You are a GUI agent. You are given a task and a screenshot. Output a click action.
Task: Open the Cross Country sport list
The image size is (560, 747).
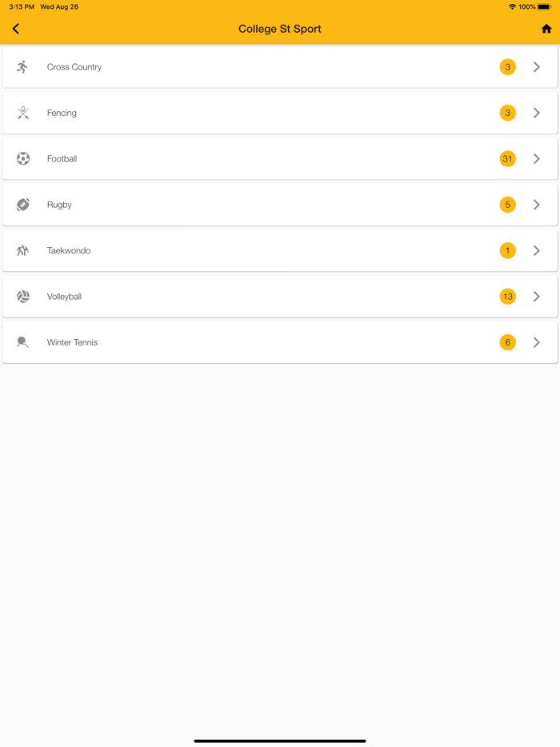280,67
